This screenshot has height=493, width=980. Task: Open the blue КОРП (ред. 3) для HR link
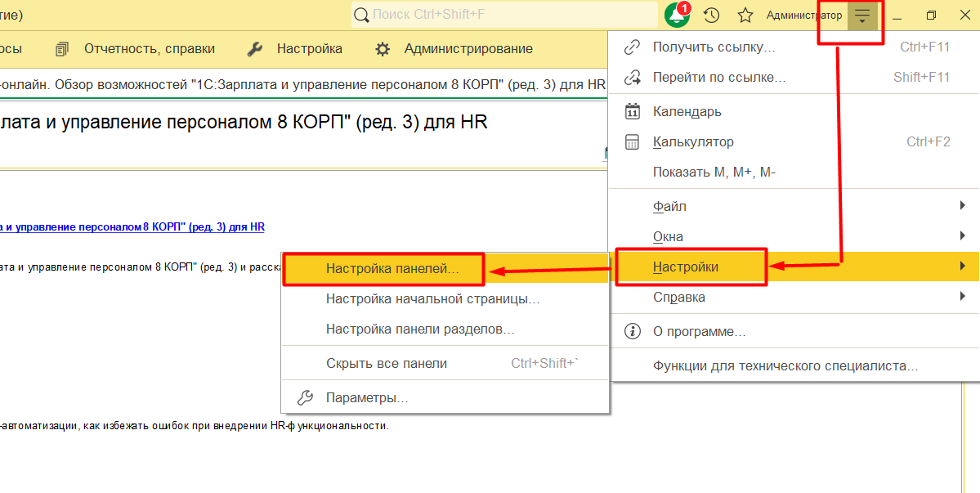132,227
